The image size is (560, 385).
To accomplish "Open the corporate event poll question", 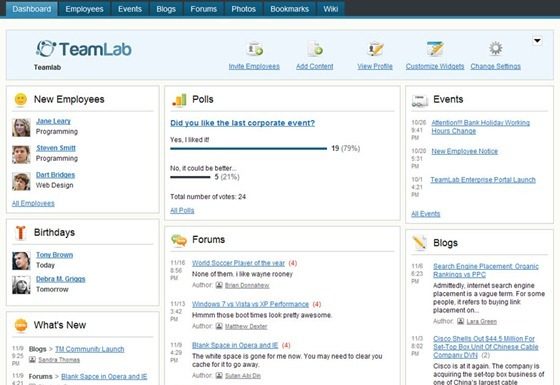I will [243, 123].
